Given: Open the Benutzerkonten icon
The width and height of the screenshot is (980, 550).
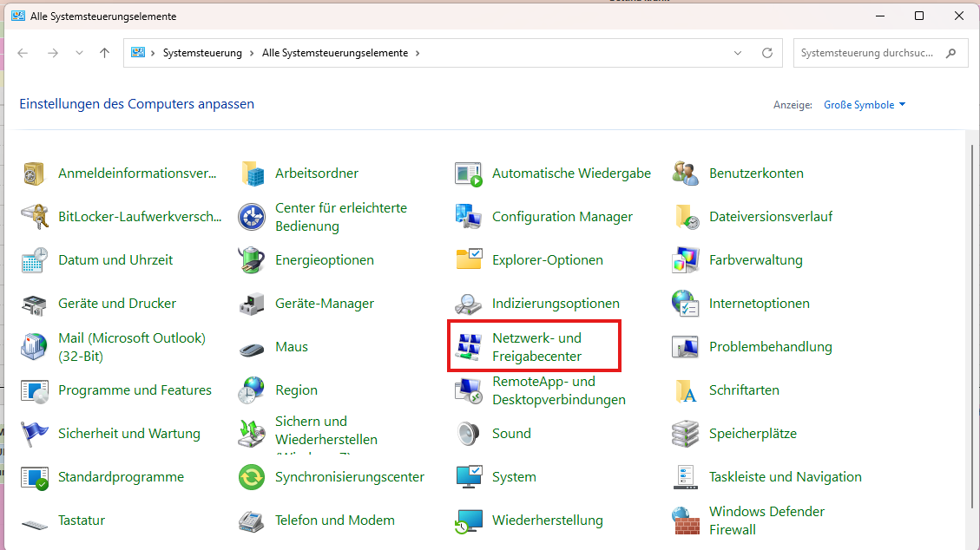Looking at the screenshot, I should coord(686,174).
